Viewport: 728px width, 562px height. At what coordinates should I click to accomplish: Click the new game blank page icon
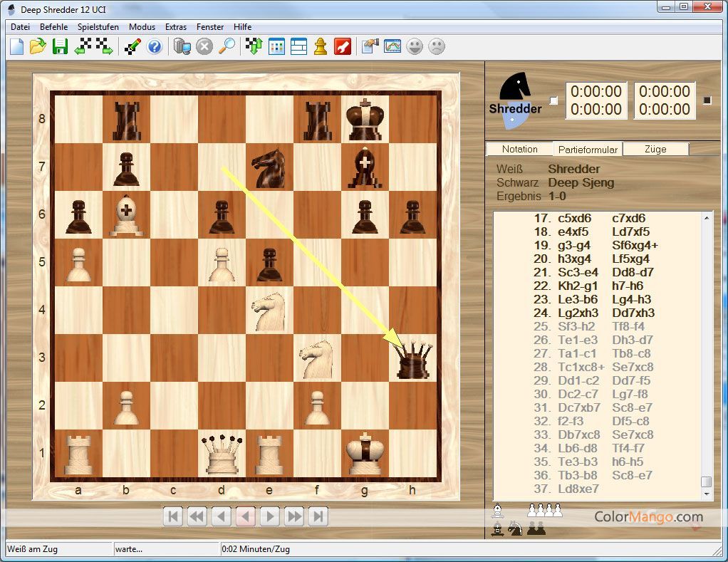(16, 47)
